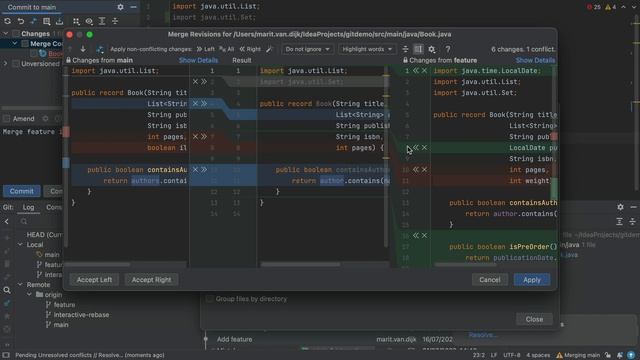This screenshot has height=360, width=640.
Task: Click the rollback icon in Commit toolbar
Action: click(x=21, y=21)
